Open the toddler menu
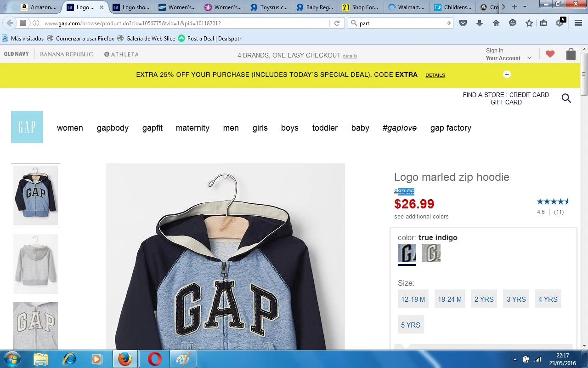 click(x=325, y=128)
